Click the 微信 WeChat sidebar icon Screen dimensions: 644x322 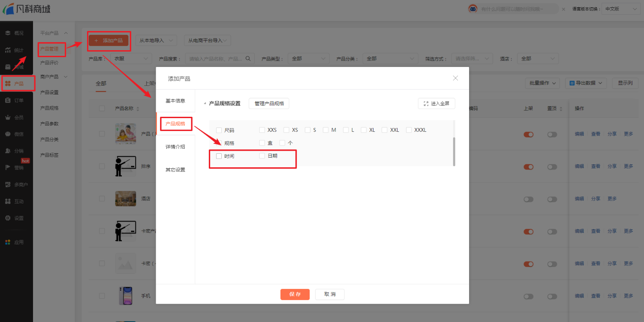coord(8,134)
